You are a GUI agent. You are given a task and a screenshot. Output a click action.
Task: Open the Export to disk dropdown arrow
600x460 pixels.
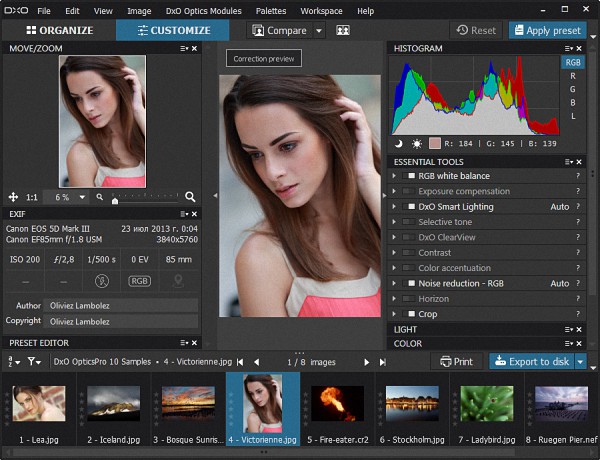point(581,361)
